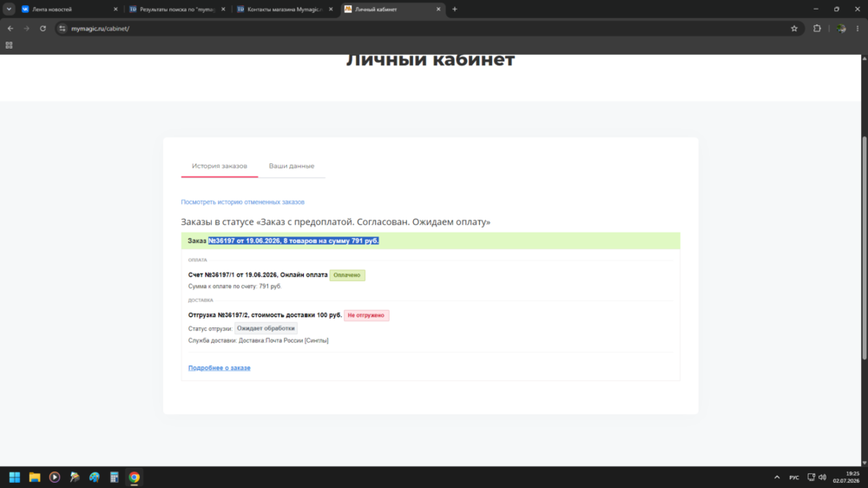Open the apps grid in bookmarks bar
Screen dimensions: 868x488
click(x=9, y=45)
